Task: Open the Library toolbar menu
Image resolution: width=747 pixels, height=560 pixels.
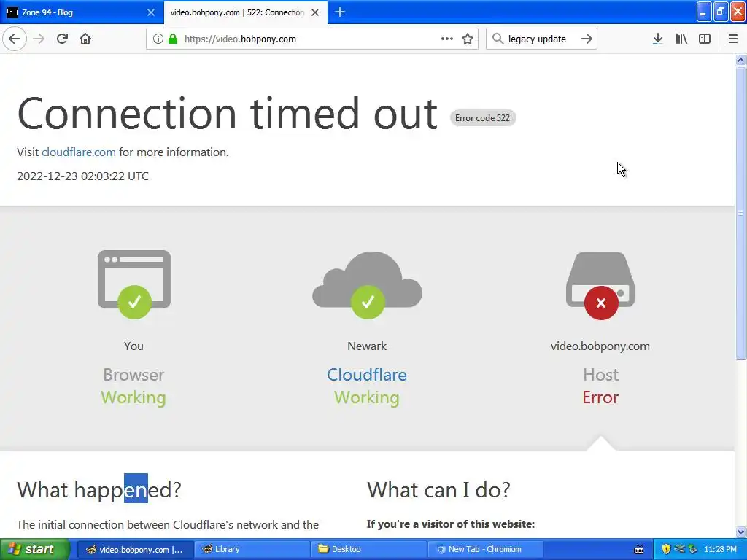Action: tap(681, 39)
